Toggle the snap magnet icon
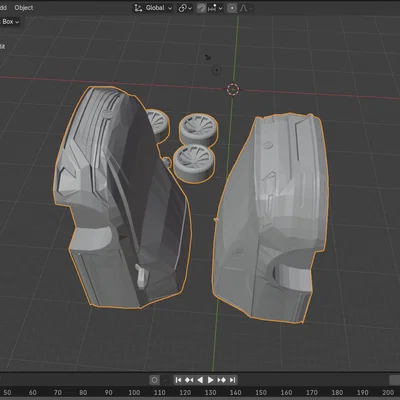 coord(201,8)
